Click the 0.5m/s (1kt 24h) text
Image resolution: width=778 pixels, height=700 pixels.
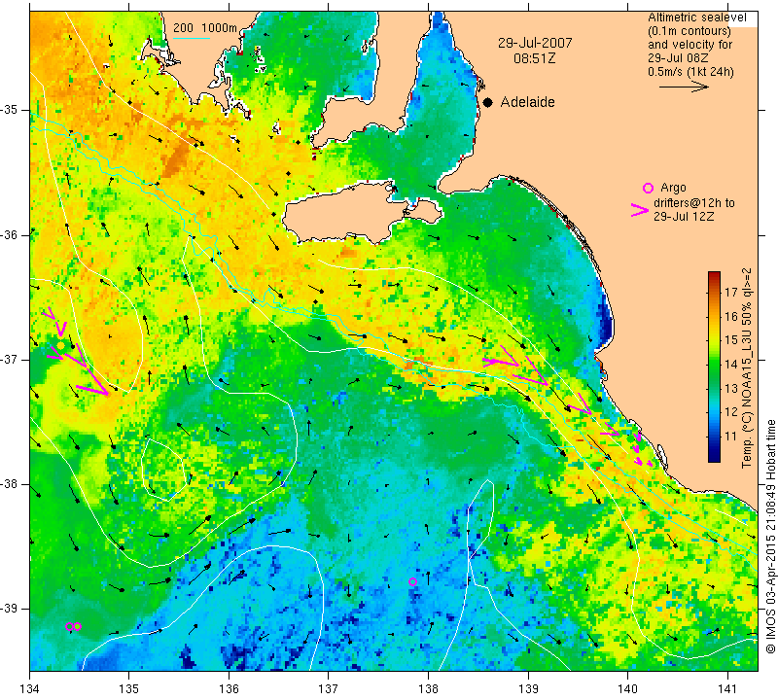pyautogui.click(x=690, y=71)
